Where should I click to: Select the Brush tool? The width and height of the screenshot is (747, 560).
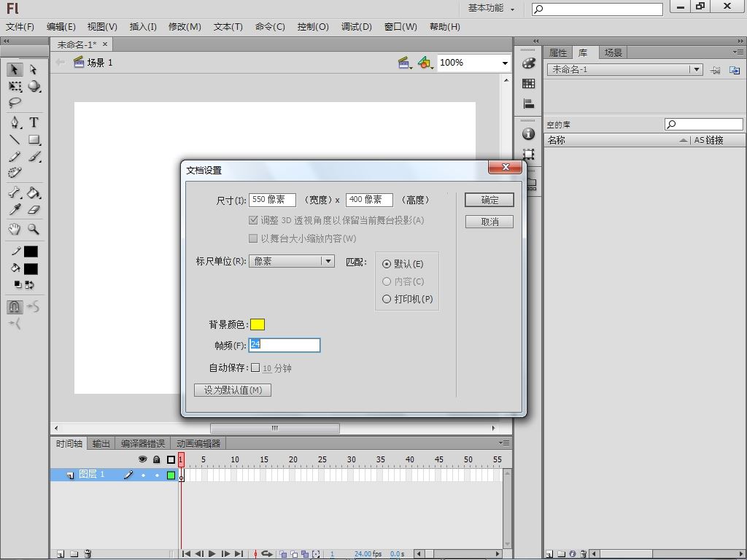click(x=34, y=156)
